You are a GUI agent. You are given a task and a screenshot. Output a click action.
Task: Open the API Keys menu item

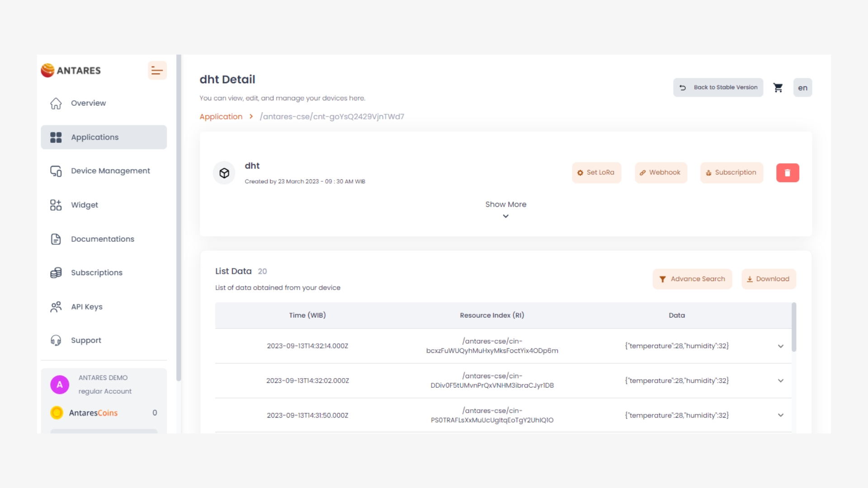pos(86,307)
